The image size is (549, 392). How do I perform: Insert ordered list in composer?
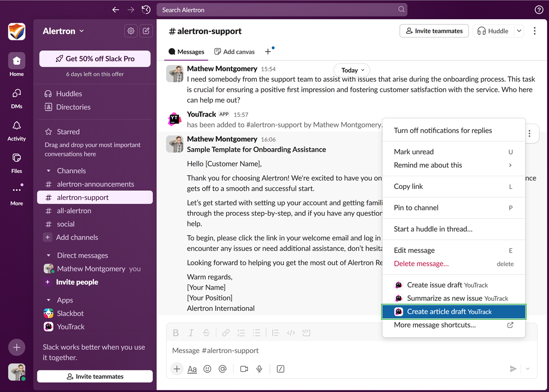pyautogui.click(x=241, y=333)
